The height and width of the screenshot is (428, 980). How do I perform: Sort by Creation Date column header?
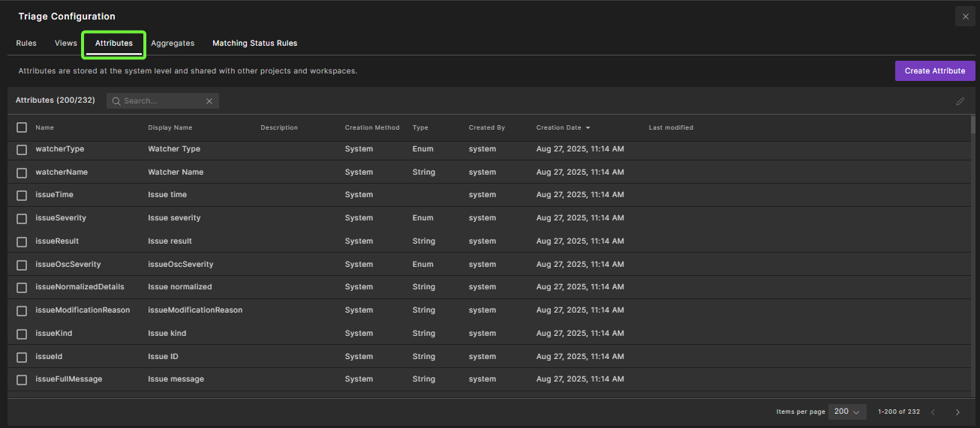point(558,128)
